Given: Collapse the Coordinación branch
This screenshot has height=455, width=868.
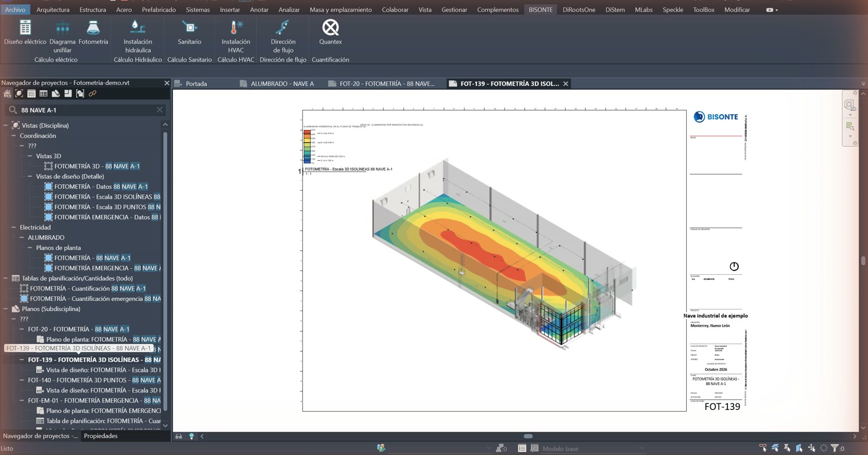Looking at the screenshot, I should pyautogui.click(x=14, y=136).
